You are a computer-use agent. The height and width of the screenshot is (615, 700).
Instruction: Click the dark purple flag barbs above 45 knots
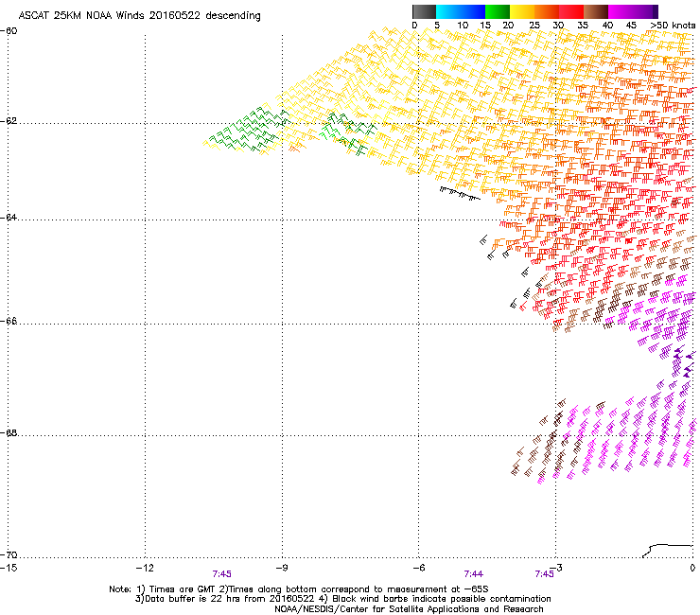click(x=684, y=361)
